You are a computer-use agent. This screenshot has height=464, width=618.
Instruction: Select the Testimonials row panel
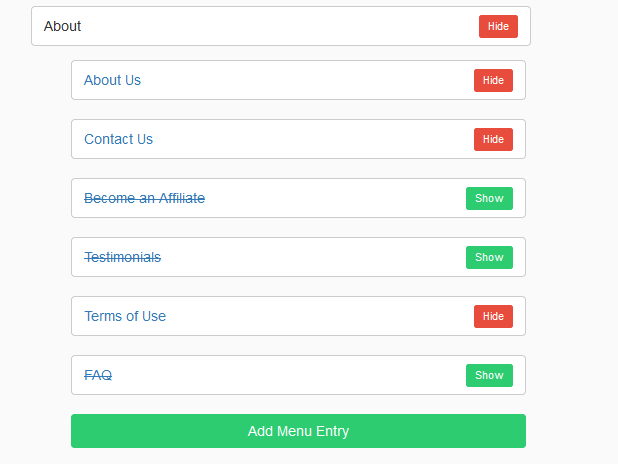point(298,257)
